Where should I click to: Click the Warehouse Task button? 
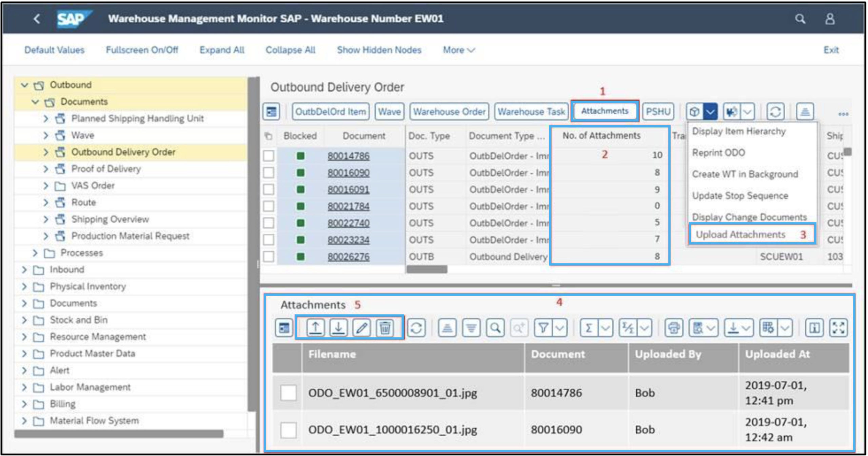click(x=531, y=111)
